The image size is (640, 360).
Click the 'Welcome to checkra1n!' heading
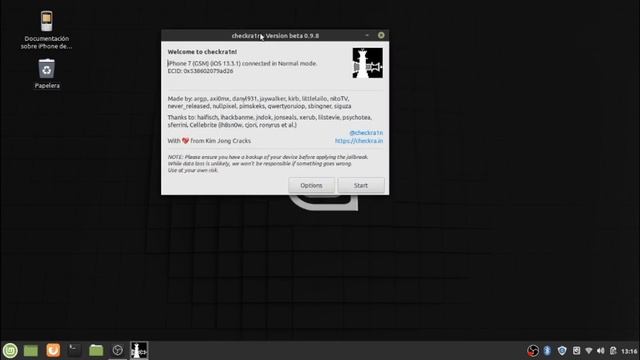coord(202,52)
